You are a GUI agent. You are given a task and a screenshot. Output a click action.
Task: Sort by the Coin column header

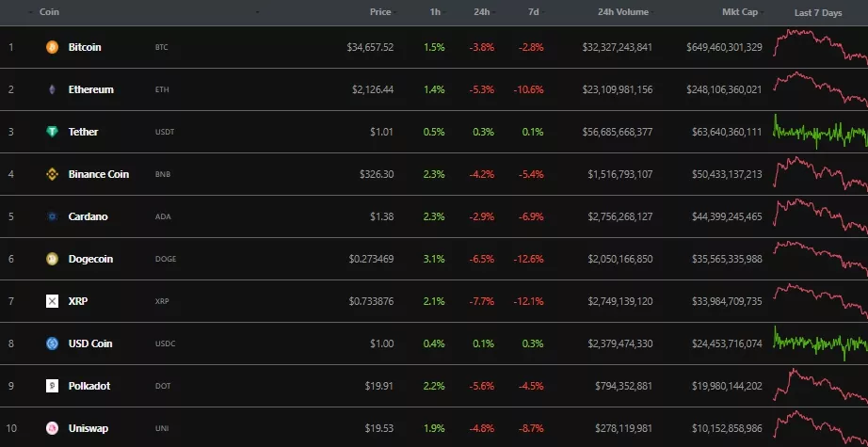pos(49,12)
